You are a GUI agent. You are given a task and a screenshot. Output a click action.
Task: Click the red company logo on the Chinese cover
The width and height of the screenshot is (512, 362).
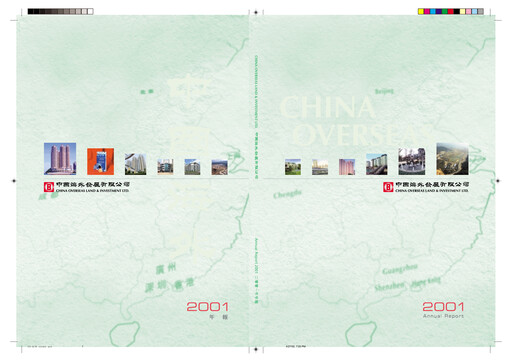pos(49,187)
